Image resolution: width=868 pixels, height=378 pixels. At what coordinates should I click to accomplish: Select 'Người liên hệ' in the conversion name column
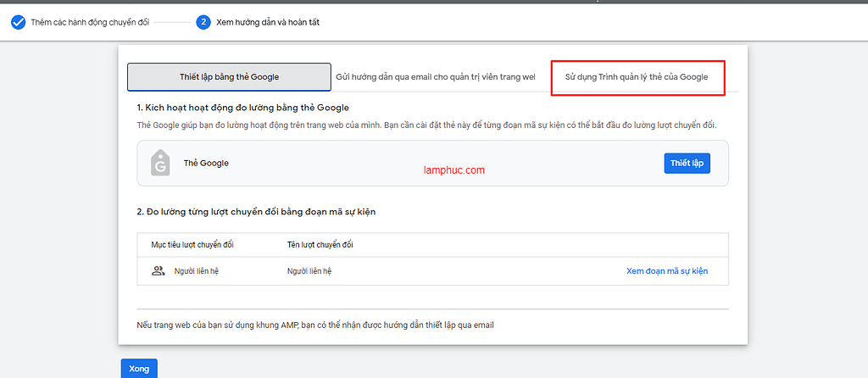[x=309, y=271]
